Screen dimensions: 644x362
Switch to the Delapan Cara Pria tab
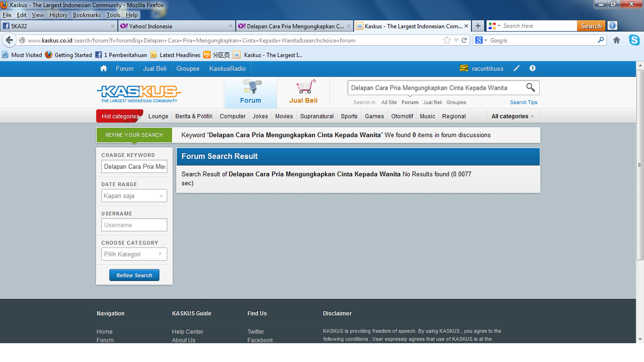point(294,26)
